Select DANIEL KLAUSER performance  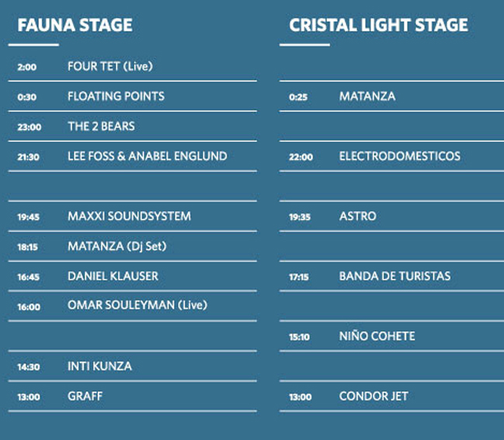(x=113, y=275)
